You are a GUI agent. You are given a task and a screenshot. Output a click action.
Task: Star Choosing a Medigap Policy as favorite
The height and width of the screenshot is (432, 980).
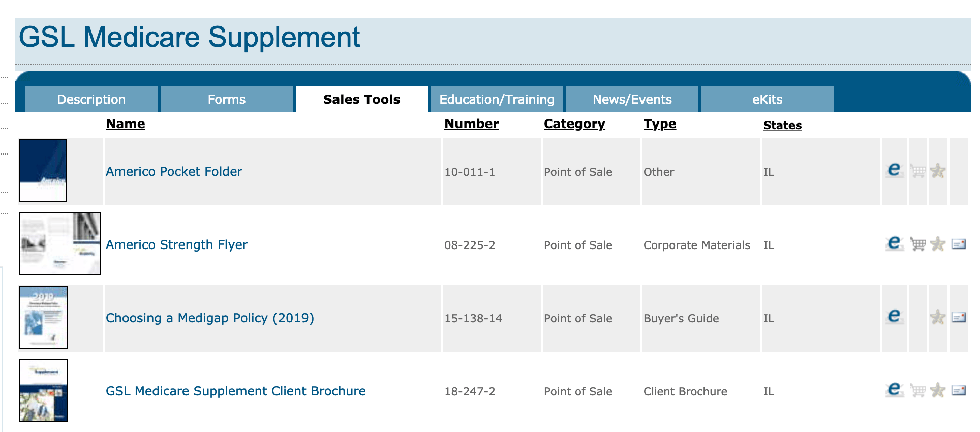(938, 317)
